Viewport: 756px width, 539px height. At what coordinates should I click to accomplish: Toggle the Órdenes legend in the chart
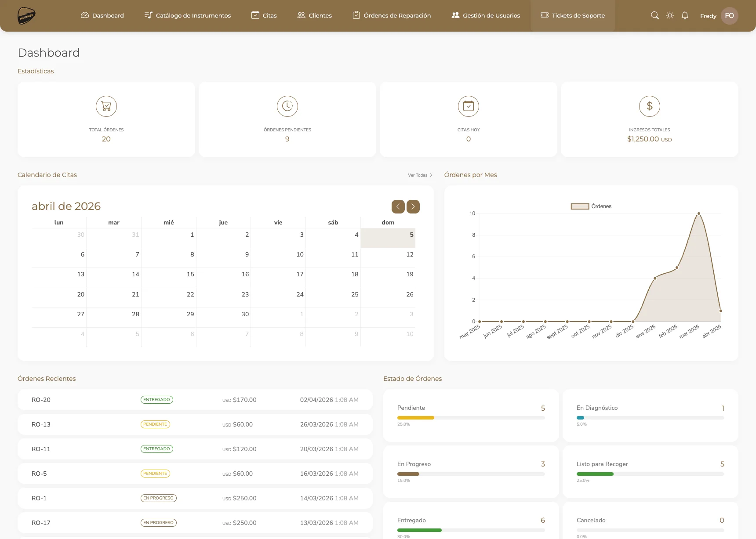click(x=591, y=206)
